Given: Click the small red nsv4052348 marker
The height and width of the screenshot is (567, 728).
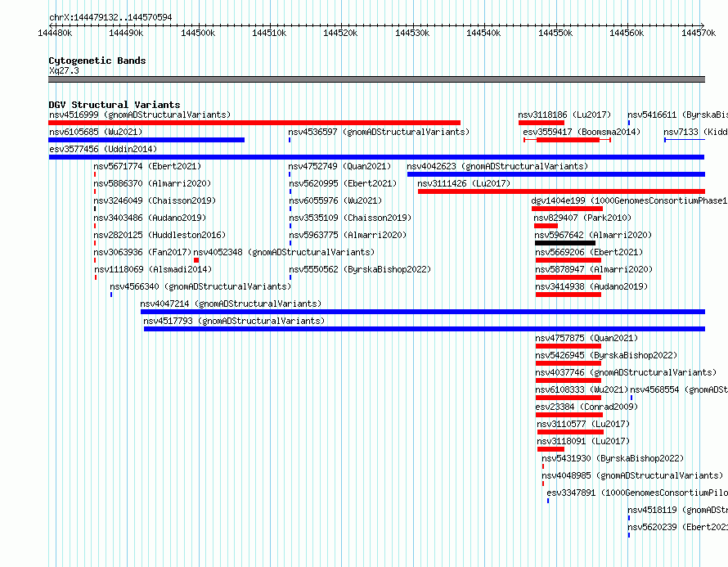Looking at the screenshot, I should click(196, 260).
